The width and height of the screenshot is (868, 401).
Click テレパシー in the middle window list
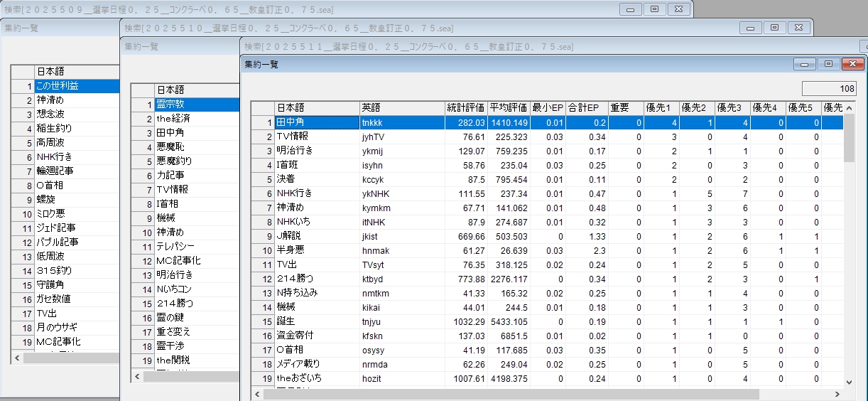click(x=196, y=247)
